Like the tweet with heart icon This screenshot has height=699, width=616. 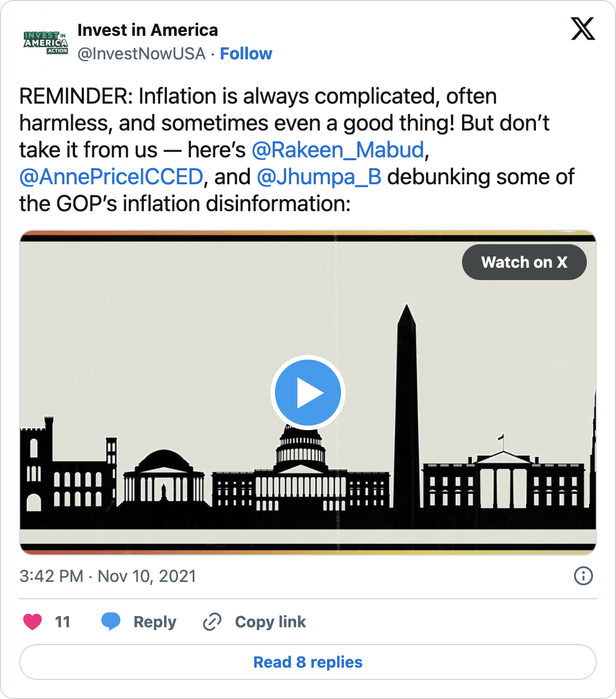(32, 622)
